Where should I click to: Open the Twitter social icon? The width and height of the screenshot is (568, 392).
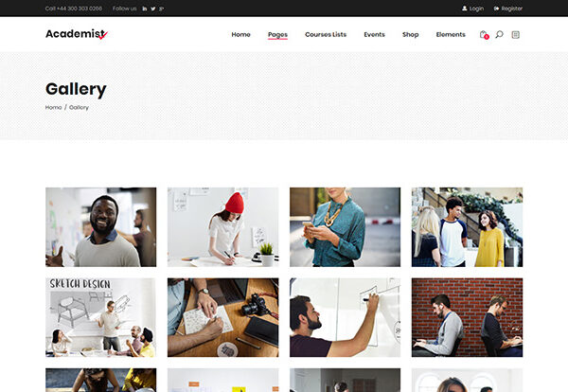pos(153,9)
